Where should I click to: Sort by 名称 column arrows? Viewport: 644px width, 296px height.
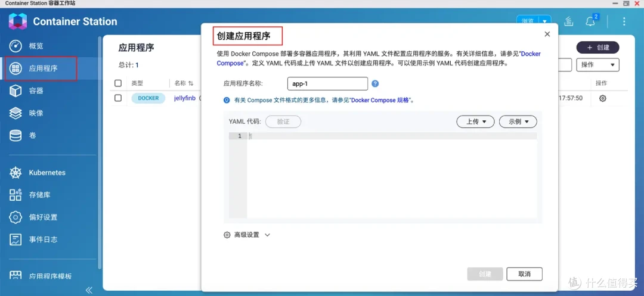coord(191,83)
